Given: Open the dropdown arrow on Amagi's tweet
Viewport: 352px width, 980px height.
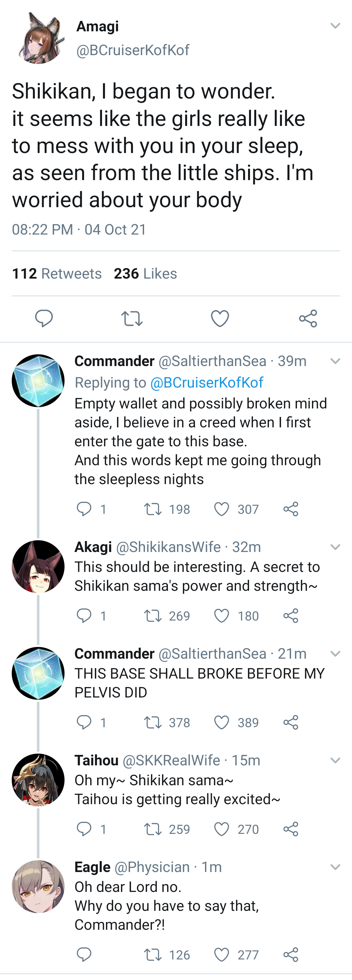Looking at the screenshot, I should tap(335, 26).
